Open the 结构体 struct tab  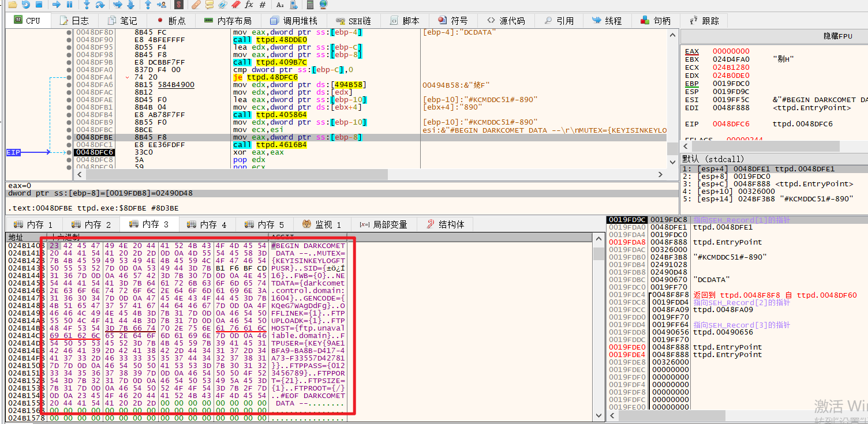pos(445,224)
